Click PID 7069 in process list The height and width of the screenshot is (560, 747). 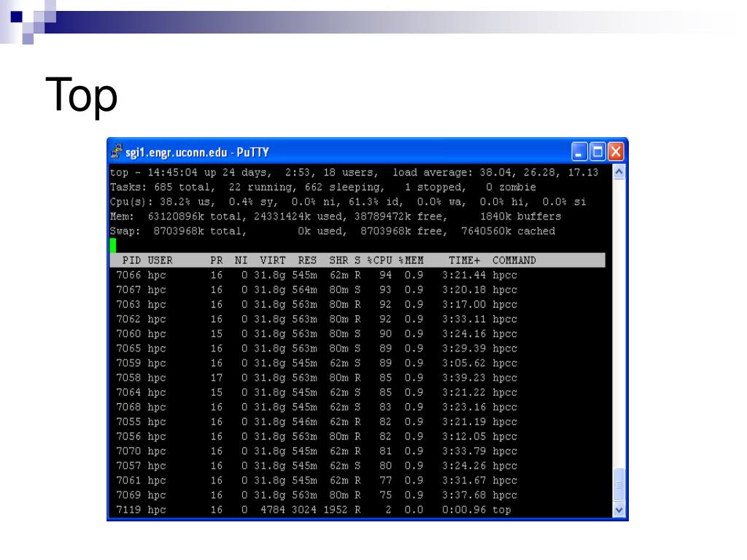pos(128,495)
